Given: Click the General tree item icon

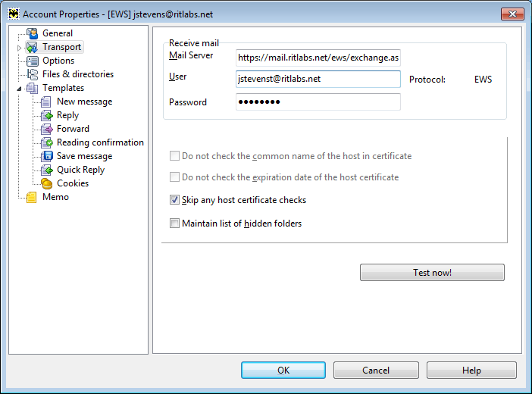Looking at the screenshot, I should [x=32, y=33].
